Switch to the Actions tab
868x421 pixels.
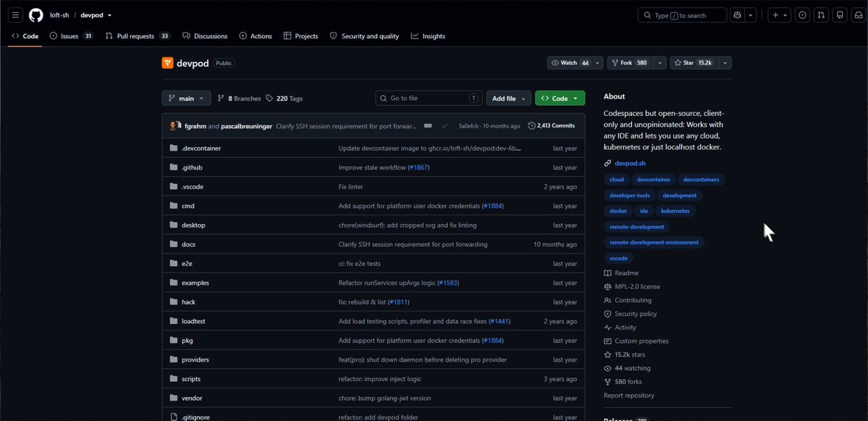[x=256, y=36]
